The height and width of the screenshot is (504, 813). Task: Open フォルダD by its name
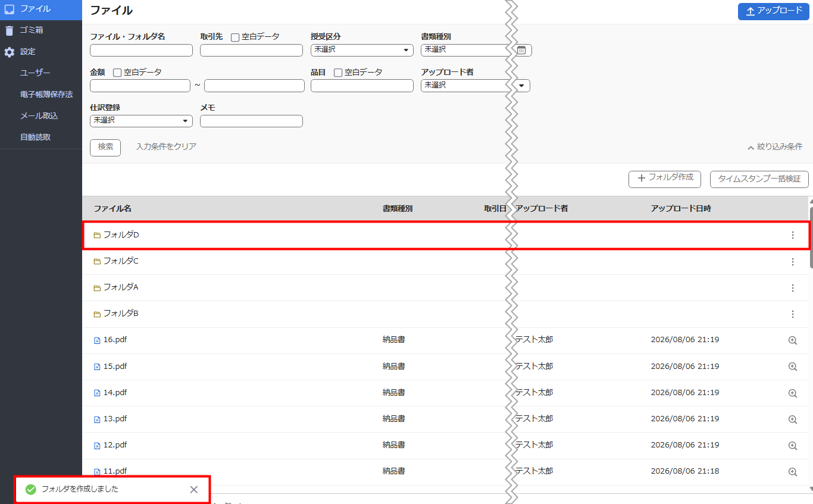click(x=121, y=235)
